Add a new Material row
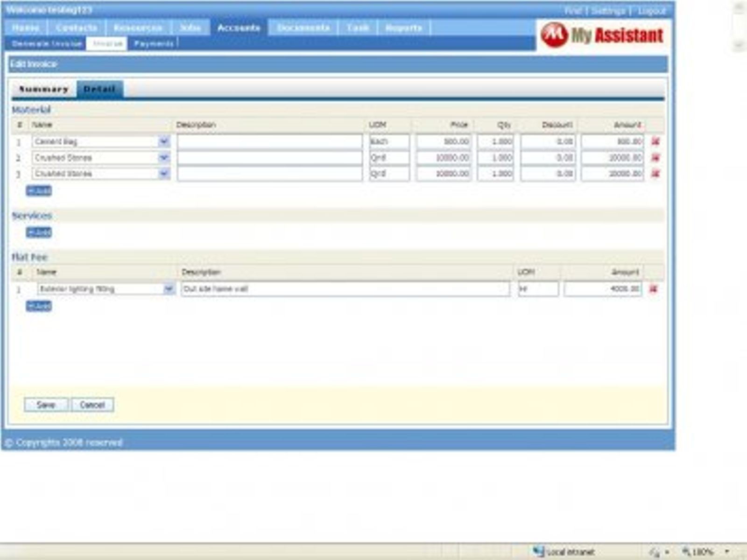Screen dimensions: 747x560 [39, 191]
